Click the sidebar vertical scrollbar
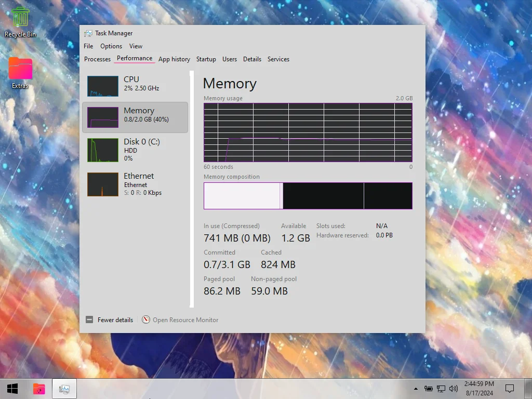The width and height of the screenshot is (532, 399). 192,189
